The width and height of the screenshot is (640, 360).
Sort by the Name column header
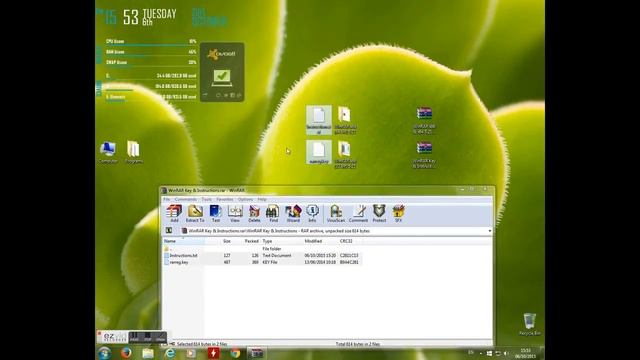click(183, 241)
